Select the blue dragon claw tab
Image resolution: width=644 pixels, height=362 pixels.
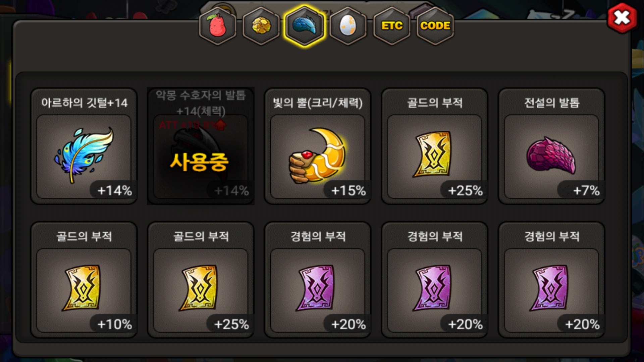[305, 26]
